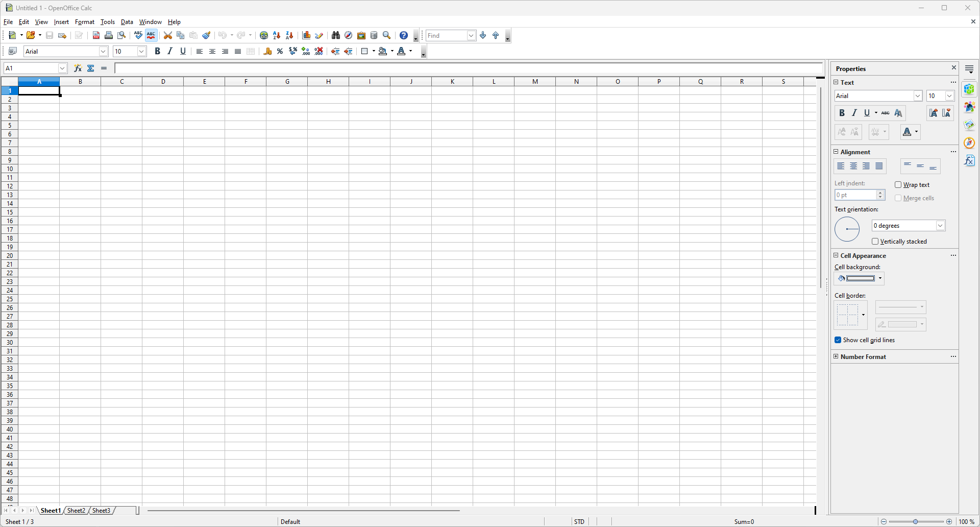Open the Functions panel in the sidebar
The height and width of the screenshot is (527, 980).
[970, 160]
